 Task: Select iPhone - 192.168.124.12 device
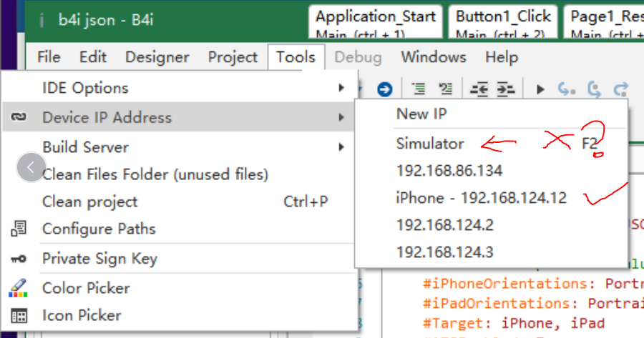[481, 198]
